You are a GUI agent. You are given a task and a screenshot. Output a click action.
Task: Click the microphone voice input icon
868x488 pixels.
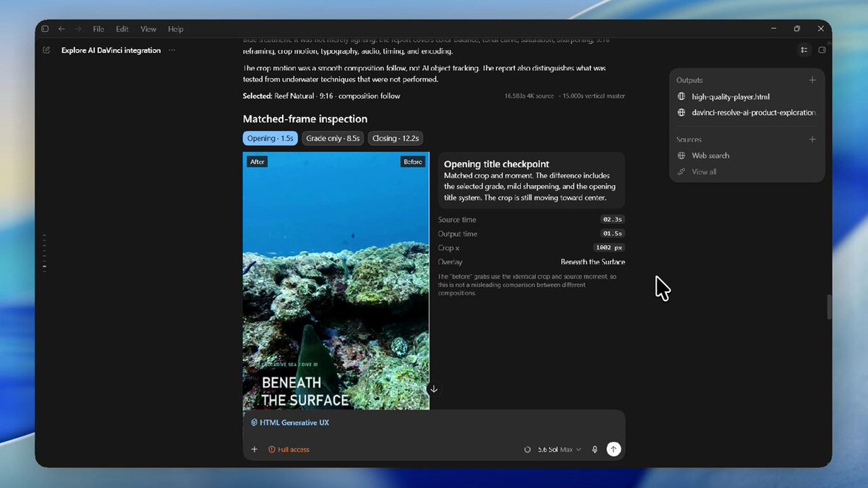(x=595, y=450)
